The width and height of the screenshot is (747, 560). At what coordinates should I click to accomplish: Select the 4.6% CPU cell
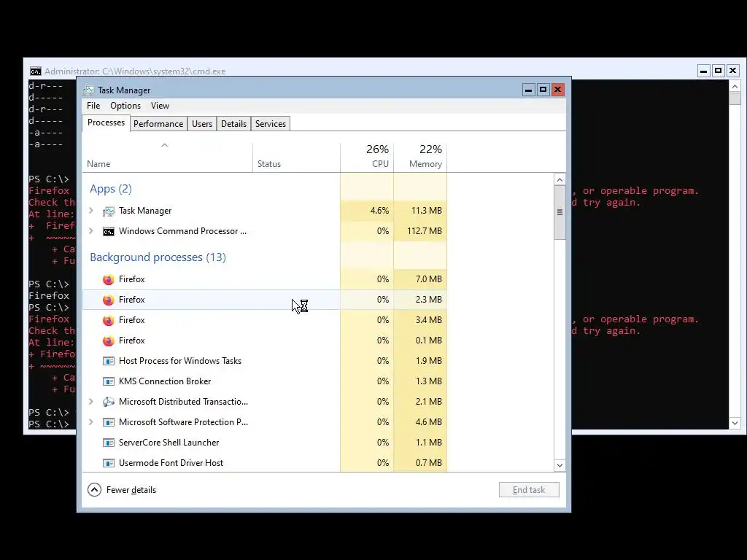[367, 211]
